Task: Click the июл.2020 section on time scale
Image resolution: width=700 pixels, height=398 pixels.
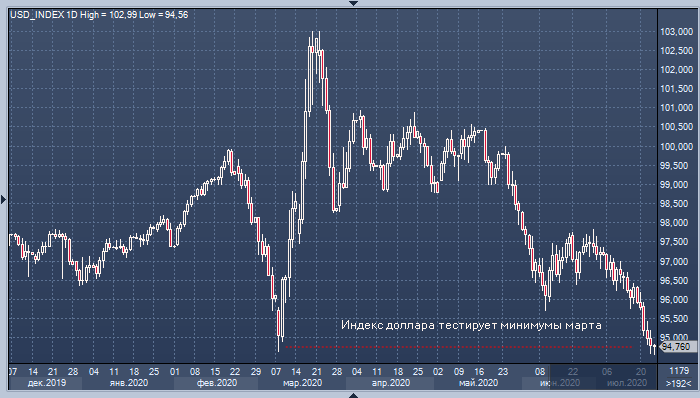Action: tap(626, 383)
